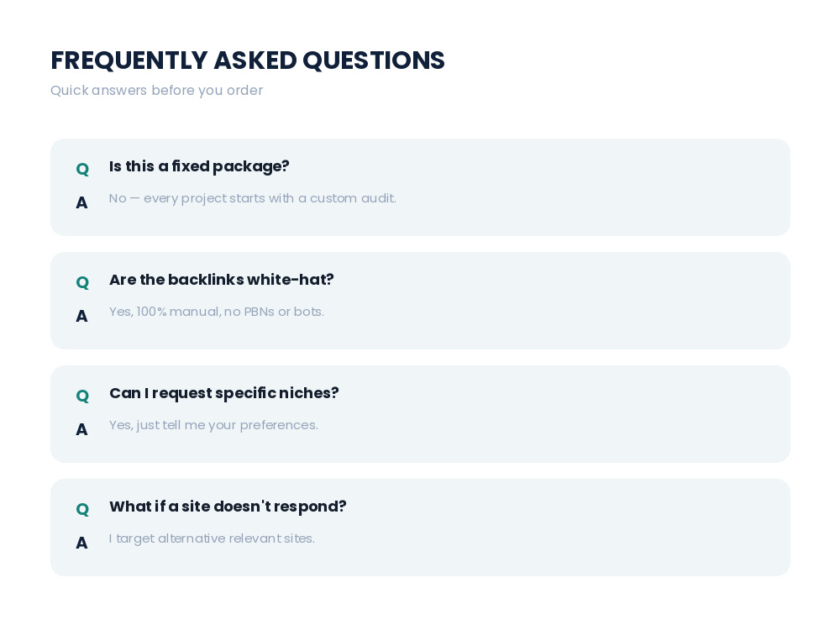Select the "Frequently Asked Questions" heading
840x630 pixels.
click(x=248, y=60)
